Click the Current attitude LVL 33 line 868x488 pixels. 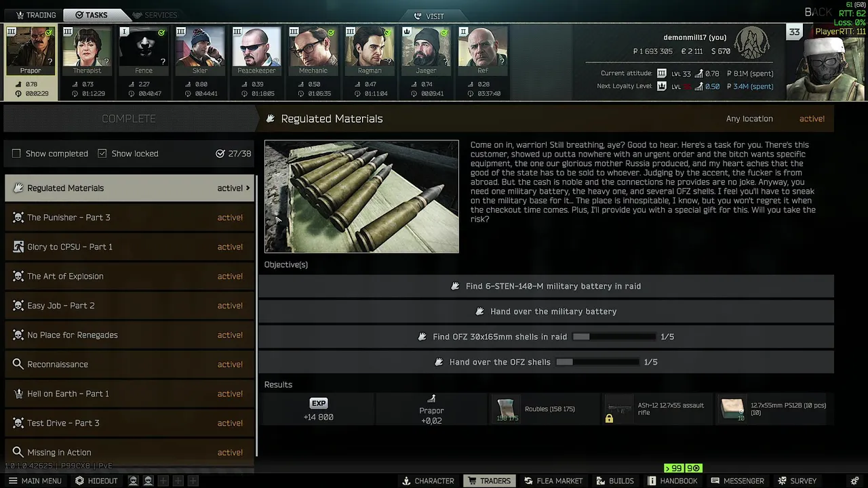pyautogui.click(x=686, y=73)
